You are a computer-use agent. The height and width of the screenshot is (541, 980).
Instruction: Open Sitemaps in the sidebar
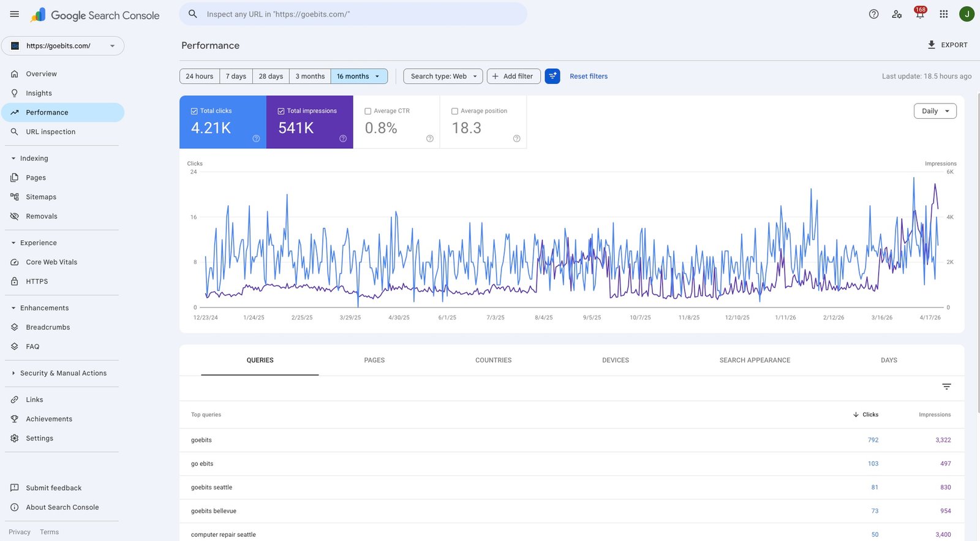pos(62,197)
